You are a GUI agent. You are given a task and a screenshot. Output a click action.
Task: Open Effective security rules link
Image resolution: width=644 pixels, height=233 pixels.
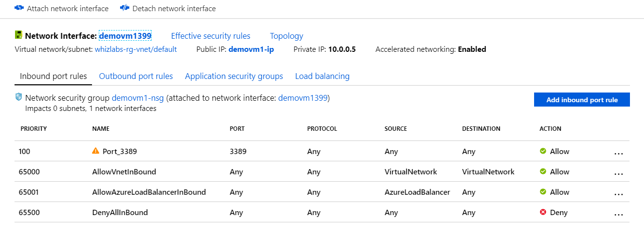211,36
